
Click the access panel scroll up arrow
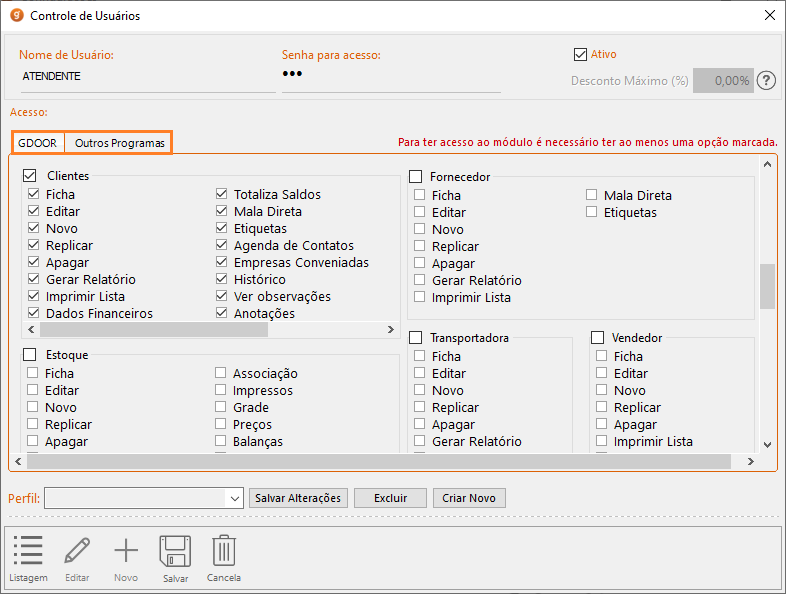pos(767,164)
